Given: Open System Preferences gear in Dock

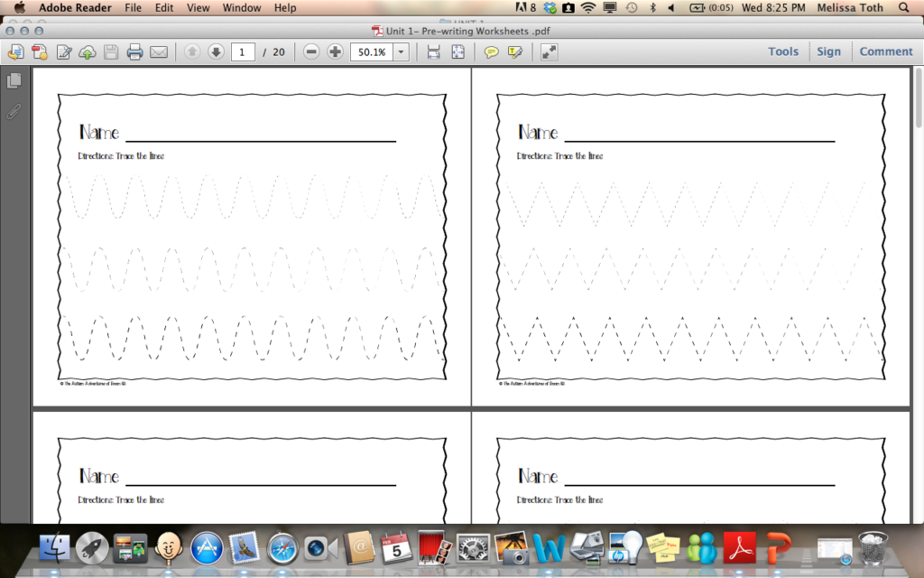Looking at the screenshot, I should 473,548.
